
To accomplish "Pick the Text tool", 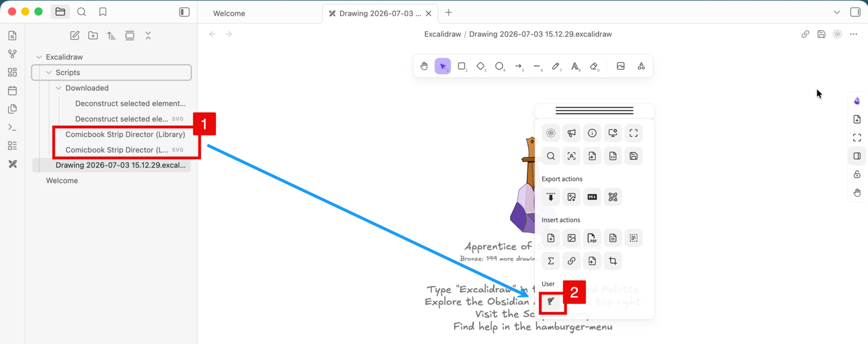I will [575, 66].
